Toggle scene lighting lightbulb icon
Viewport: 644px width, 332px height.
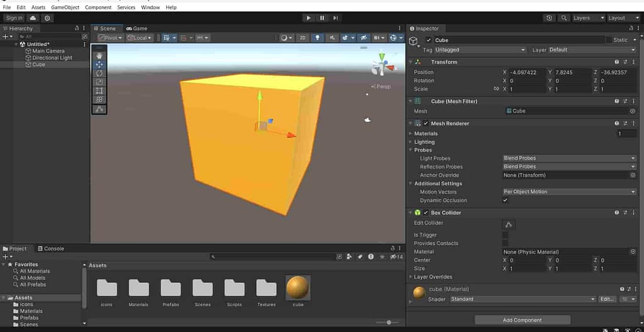318,38
